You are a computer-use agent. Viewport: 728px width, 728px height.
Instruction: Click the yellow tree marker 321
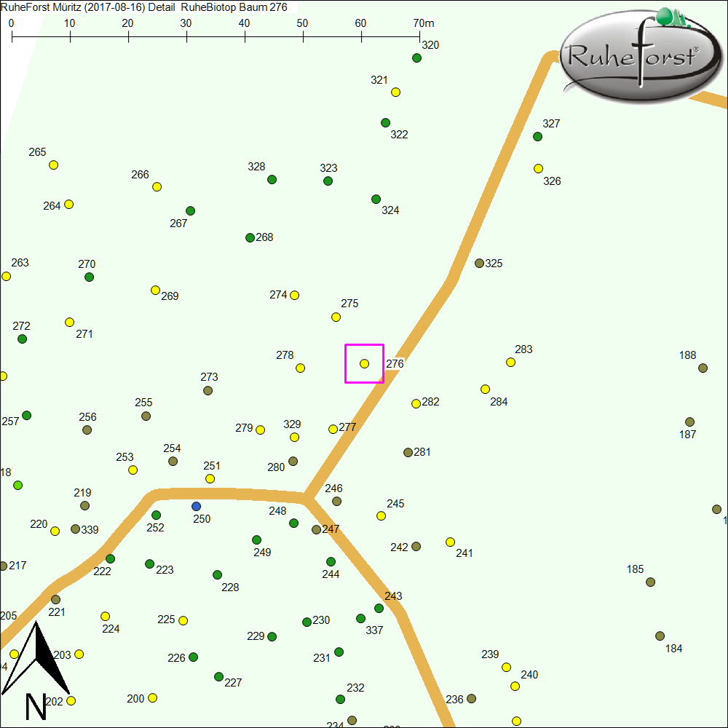click(x=395, y=92)
